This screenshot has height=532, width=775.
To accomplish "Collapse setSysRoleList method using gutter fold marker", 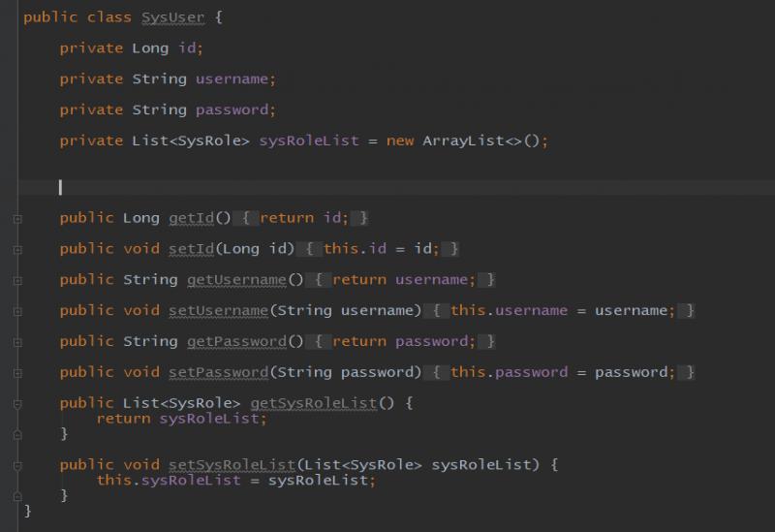I will (x=17, y=466).
